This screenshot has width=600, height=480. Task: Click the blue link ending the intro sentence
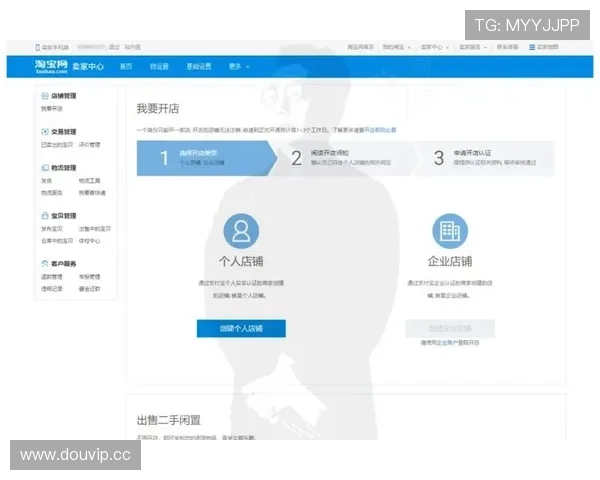[x=380, y=130]
